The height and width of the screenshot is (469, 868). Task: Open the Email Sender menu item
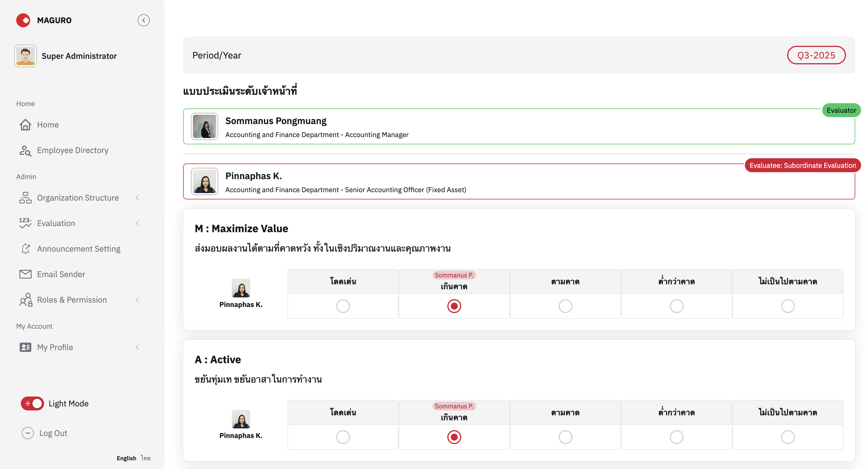(61, 274)
